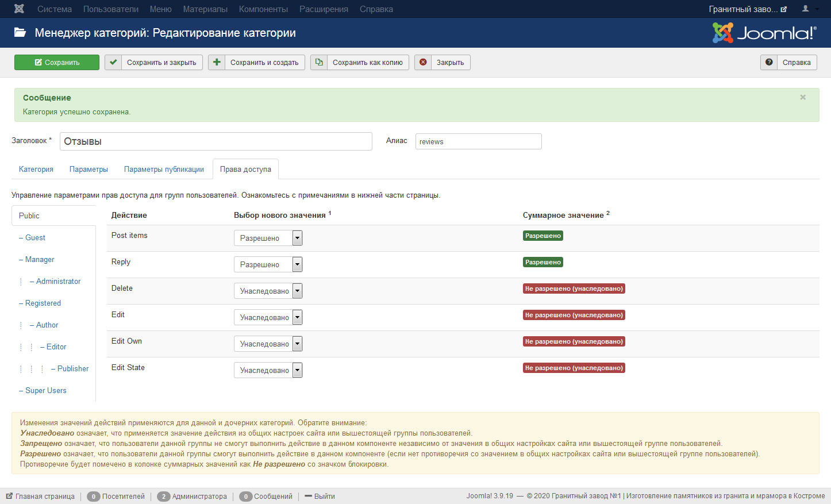Select the Editor user group

[x=53, y=347]
